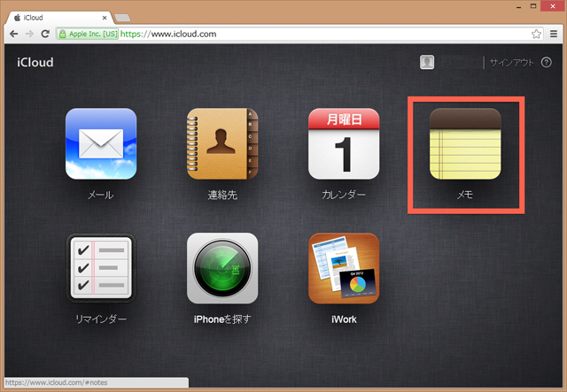This screenshot has width=567, height=392.
Task: Maximize the browser window
Action: pos(533,6)
